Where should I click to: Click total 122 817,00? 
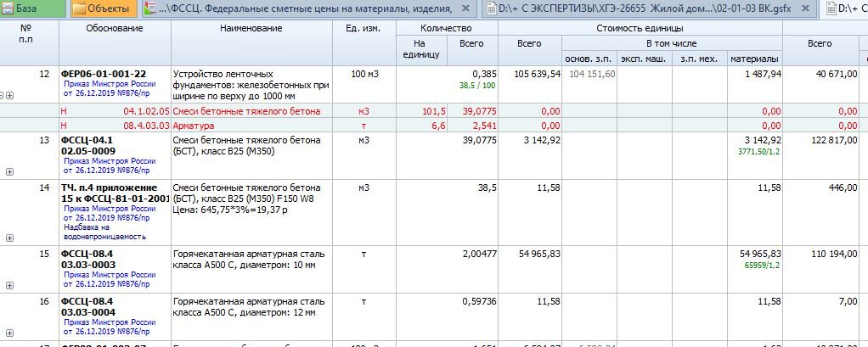[834, 140]
